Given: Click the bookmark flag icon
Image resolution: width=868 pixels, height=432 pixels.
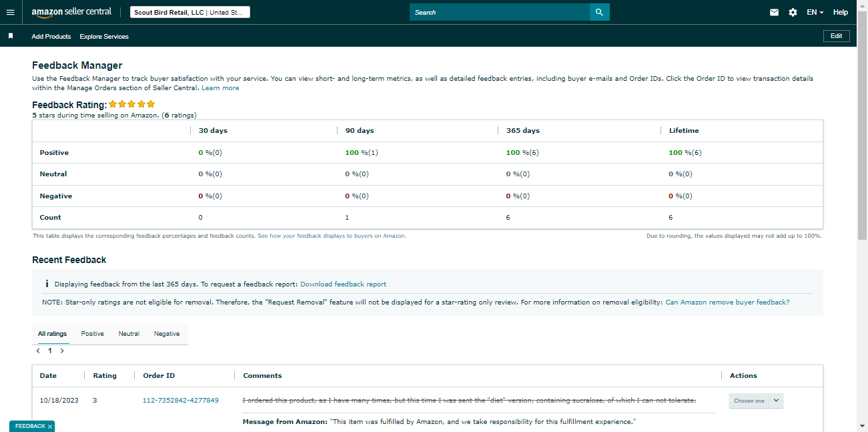Looking at the screenshot, I should (11, 36).
